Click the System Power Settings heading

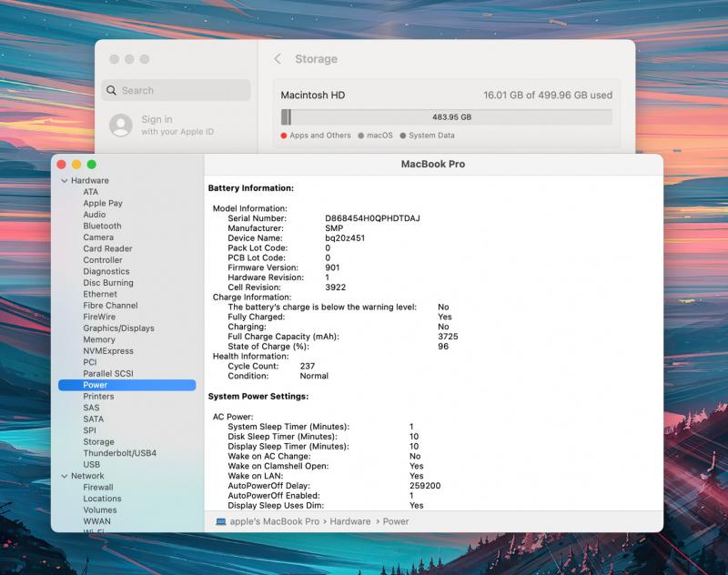coord(258,397)
